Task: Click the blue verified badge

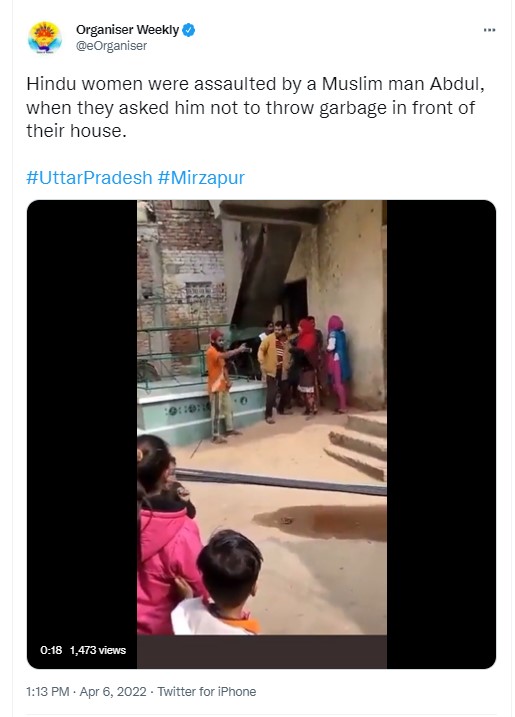Action: click(x=189, y=30)
